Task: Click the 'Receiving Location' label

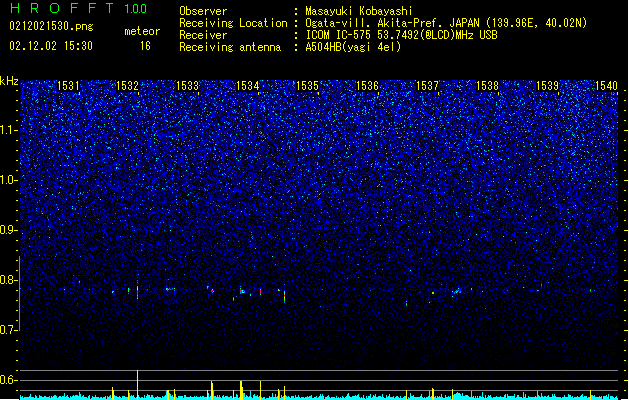Action: point(233,23)
